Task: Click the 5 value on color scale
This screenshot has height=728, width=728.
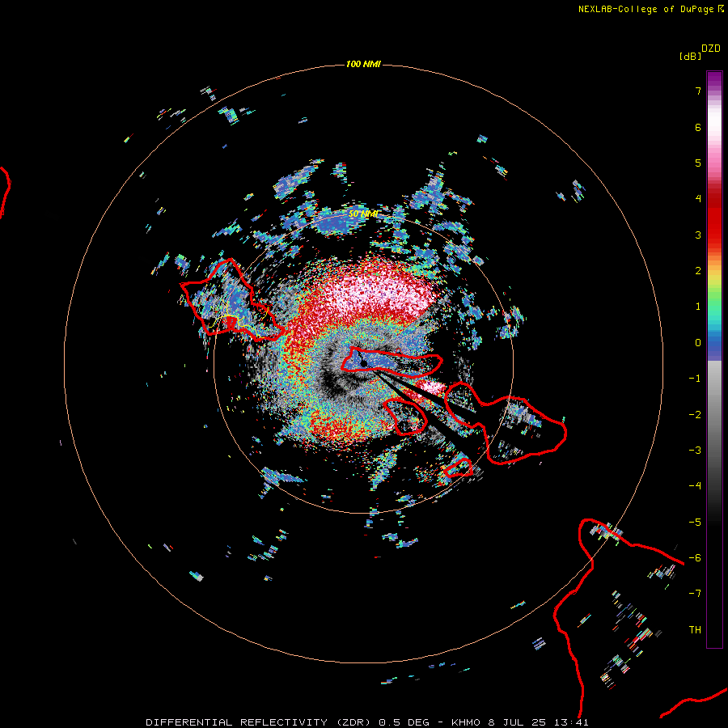Action: click(x=698, y=163)
